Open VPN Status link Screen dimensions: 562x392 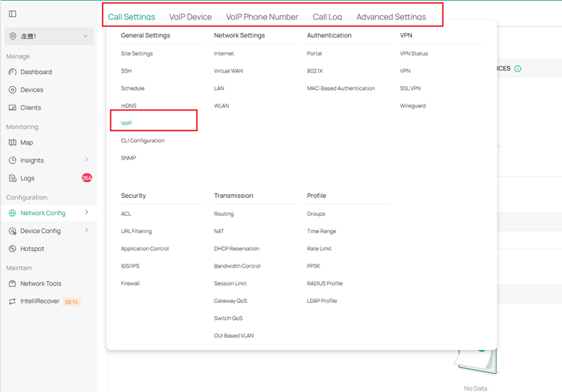click(x=414, y=53)
